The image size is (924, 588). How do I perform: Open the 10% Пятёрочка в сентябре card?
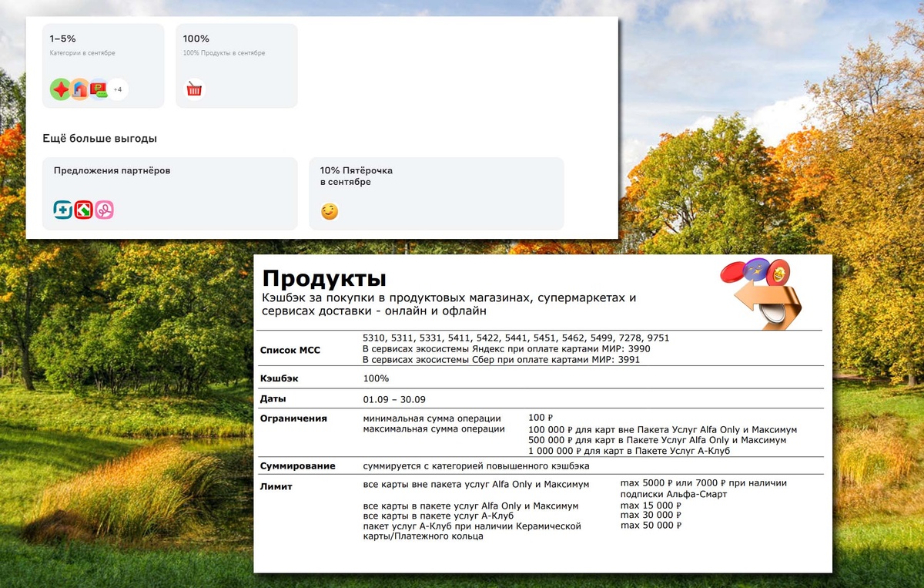[436, 193]
